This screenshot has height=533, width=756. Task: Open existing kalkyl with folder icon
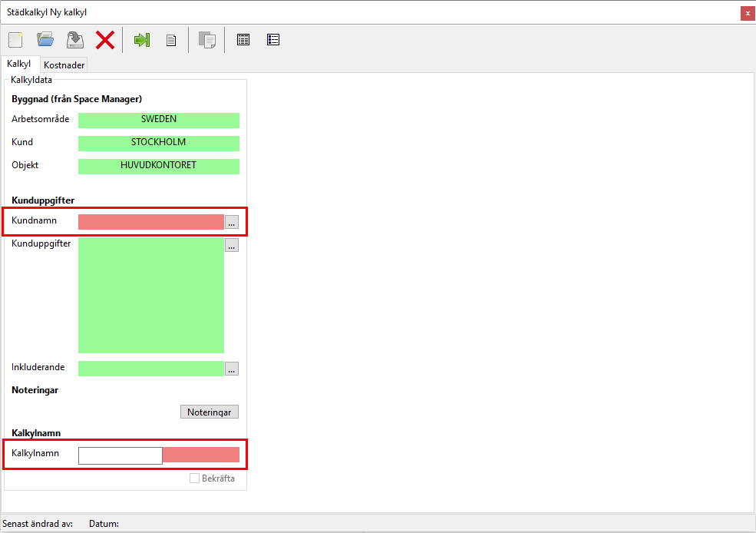(x=45, y=40)
